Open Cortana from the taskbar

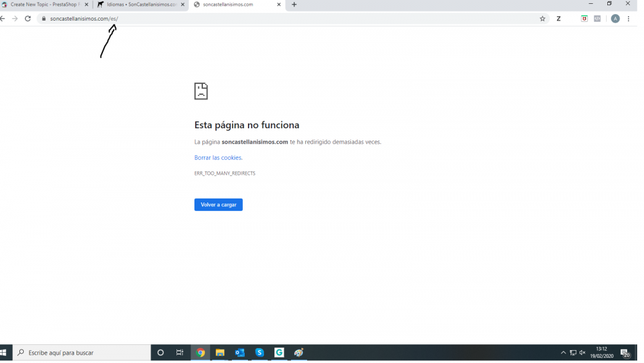click(160, 353)
